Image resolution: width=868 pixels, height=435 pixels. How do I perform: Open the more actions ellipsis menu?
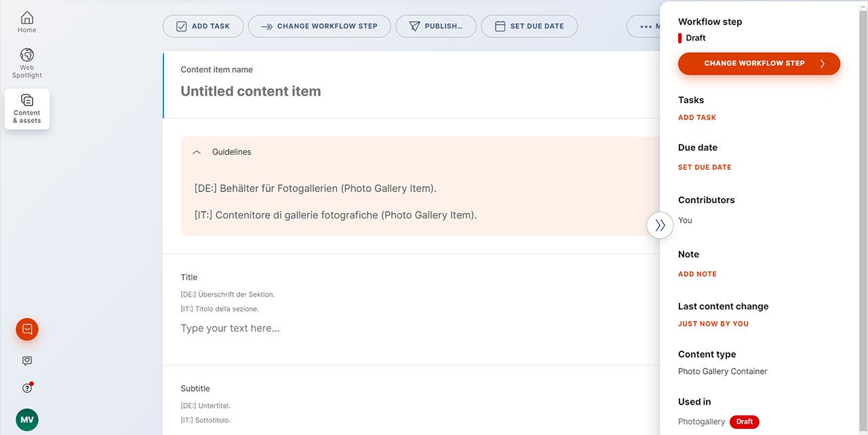[x=644, y=26]
